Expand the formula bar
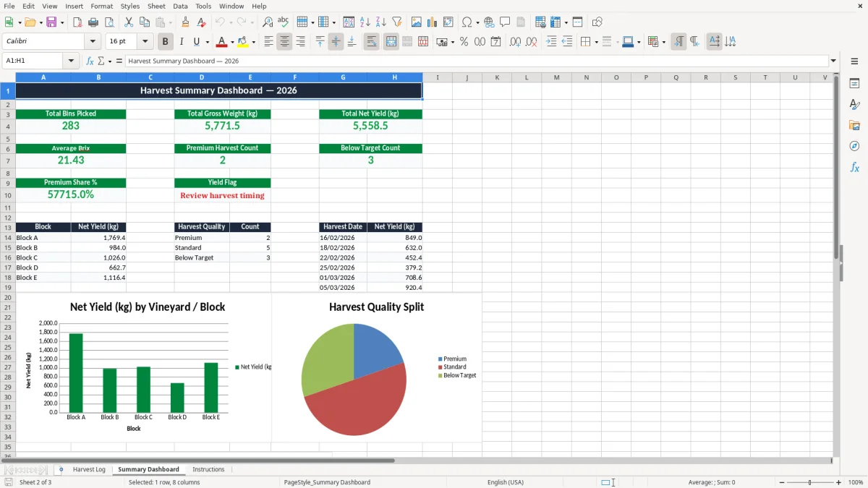868x488 pixels. click(x=833, y=61)
